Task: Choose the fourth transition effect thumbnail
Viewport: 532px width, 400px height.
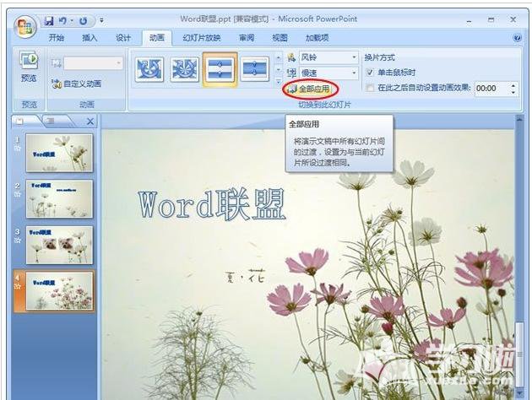Action: (x=254, y=68)
